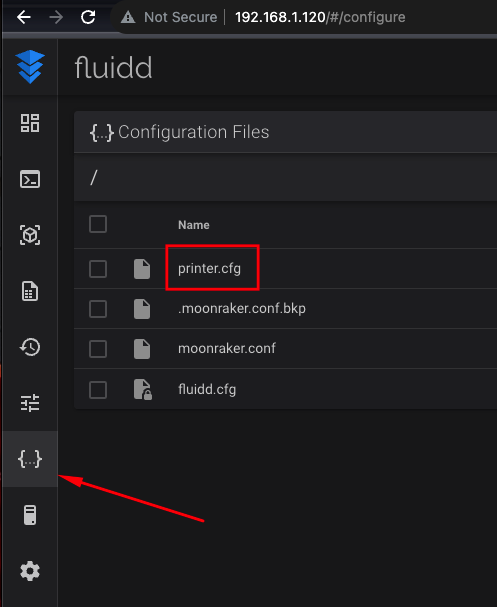Open the Tune sliders icon
Image resolution: width=497 pixels, height=607 pixels.
pos(30,403)
